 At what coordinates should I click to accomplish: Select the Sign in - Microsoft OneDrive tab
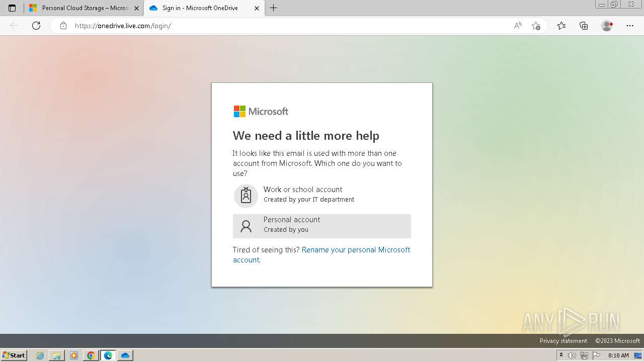[x=204, y=8]
